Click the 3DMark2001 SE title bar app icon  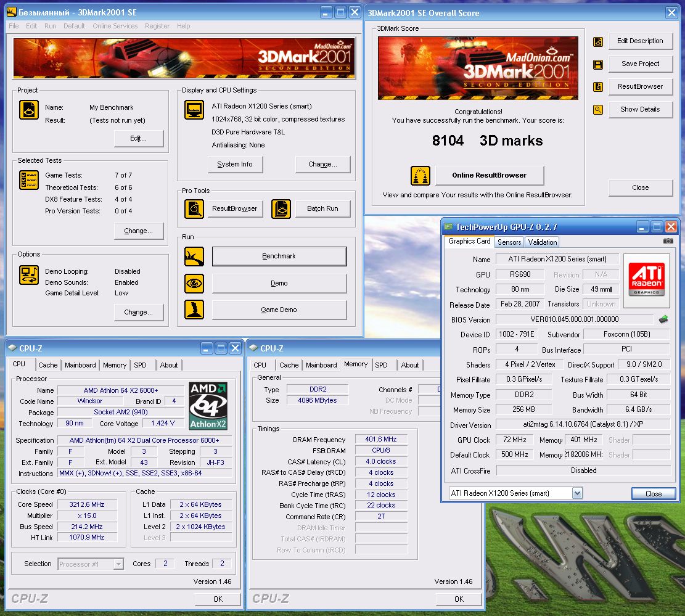[11, 12]
